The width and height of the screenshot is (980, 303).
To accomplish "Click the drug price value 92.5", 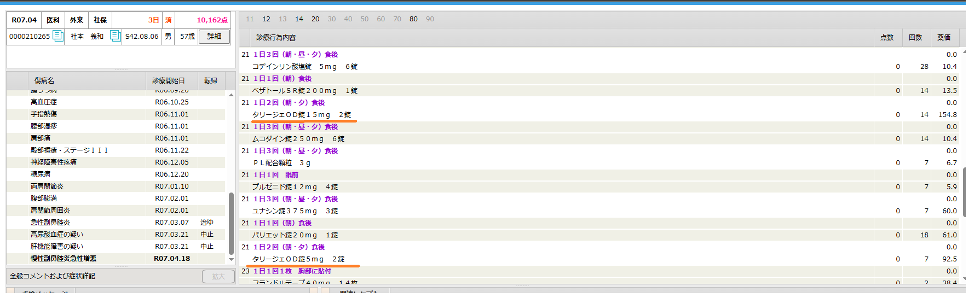I will (x=950, y=259).
